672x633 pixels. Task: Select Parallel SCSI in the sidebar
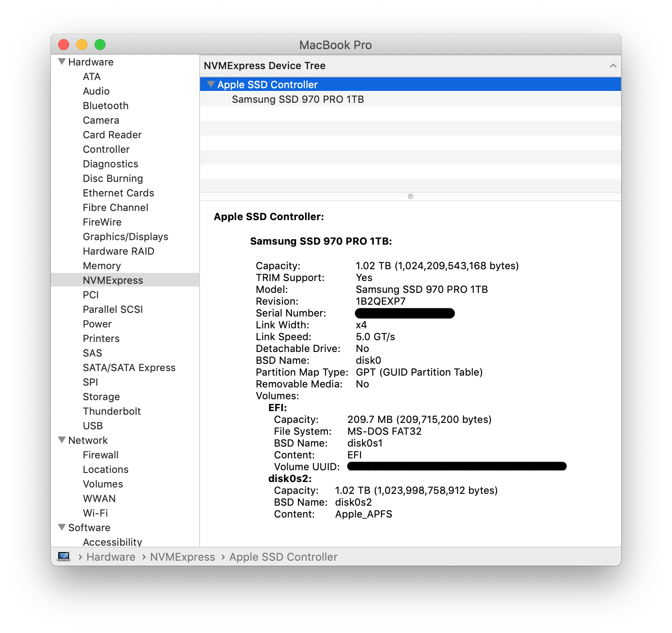(x=113, y=309)
